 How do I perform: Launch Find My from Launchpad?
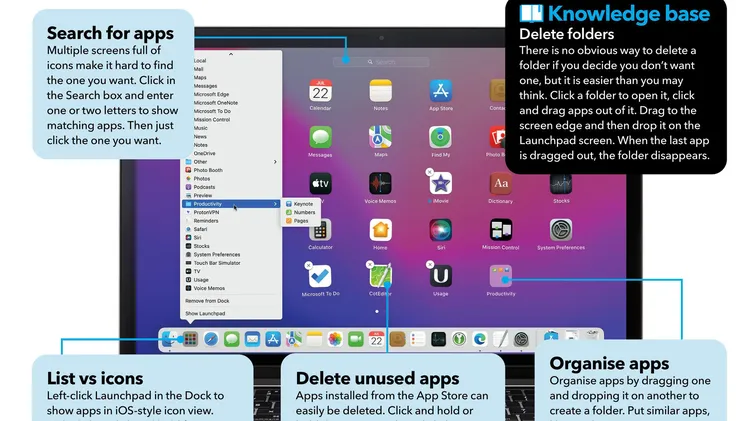pyautogui.click(x=441, y=137)
